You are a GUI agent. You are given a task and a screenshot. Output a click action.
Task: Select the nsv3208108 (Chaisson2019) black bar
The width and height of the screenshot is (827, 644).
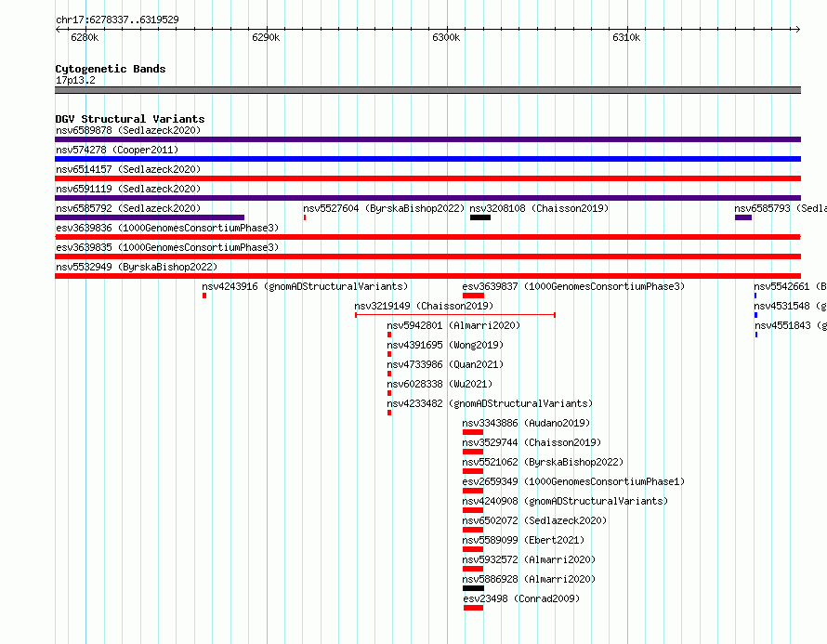tap(480, 217)
